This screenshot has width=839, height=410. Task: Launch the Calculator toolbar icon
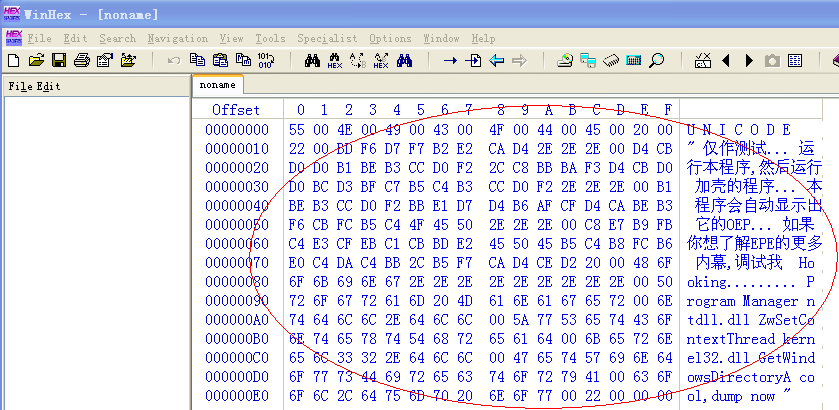point(634,60)
